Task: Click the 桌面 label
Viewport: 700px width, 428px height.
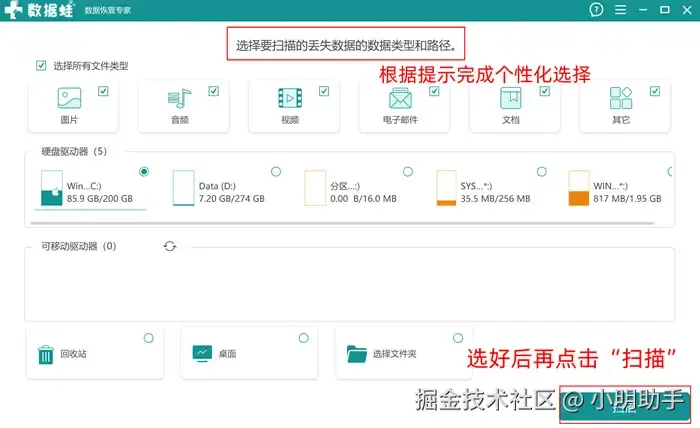Action: 227,354
